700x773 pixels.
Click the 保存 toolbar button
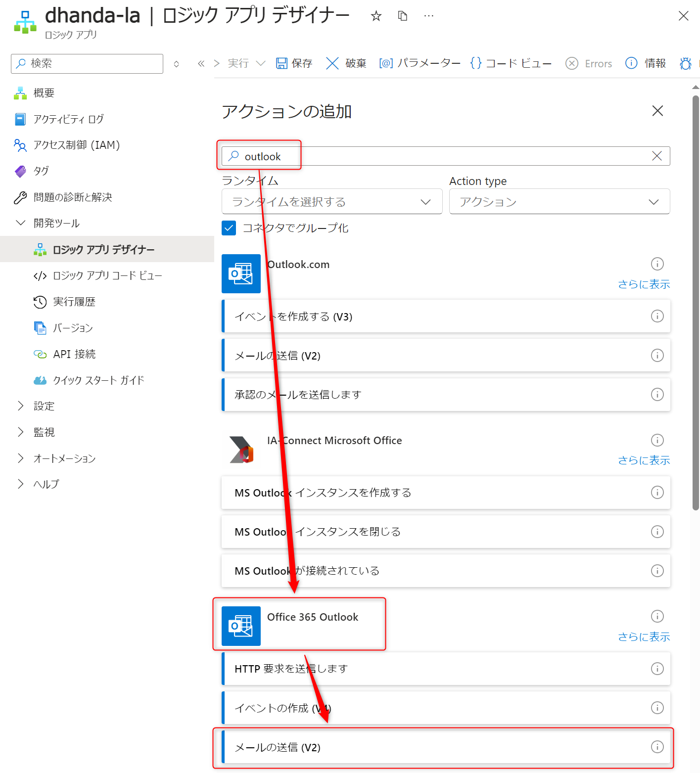(294, 63)
